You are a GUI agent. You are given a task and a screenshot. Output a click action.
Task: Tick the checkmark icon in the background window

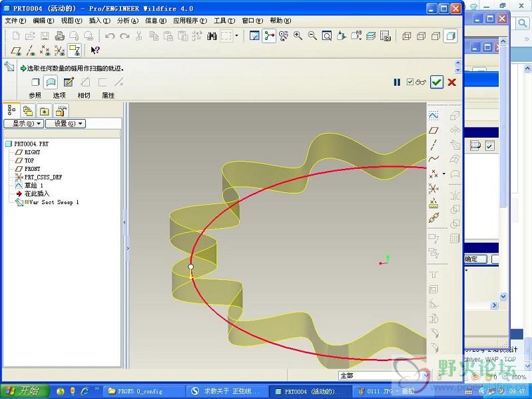pyautogui.click(x=489, y=146)
